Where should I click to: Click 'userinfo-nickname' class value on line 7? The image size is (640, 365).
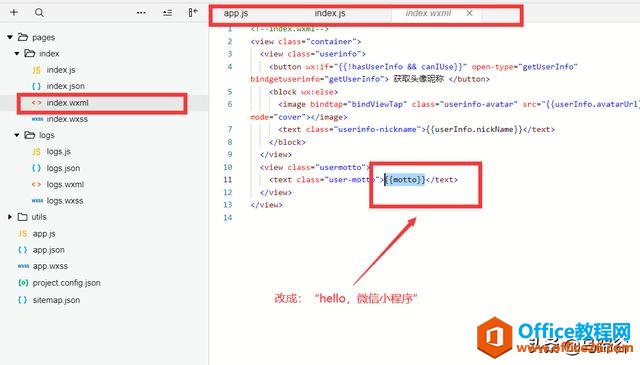pyautogui.click(x=378, y=129)
